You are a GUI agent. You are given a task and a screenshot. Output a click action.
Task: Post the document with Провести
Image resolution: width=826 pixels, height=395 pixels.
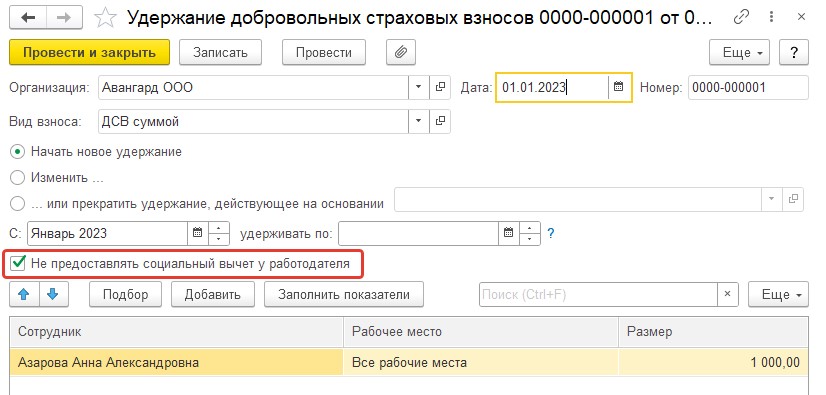[x=324, y=52]
